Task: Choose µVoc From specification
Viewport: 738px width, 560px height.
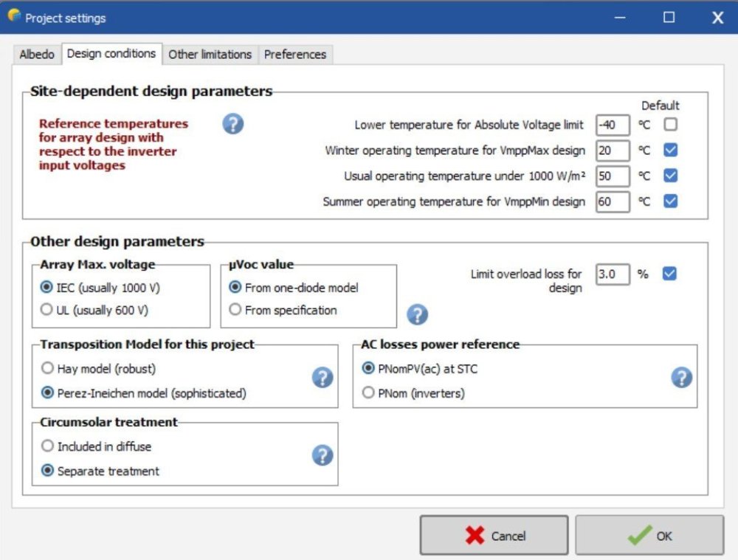Action: (x=235, y=311)
